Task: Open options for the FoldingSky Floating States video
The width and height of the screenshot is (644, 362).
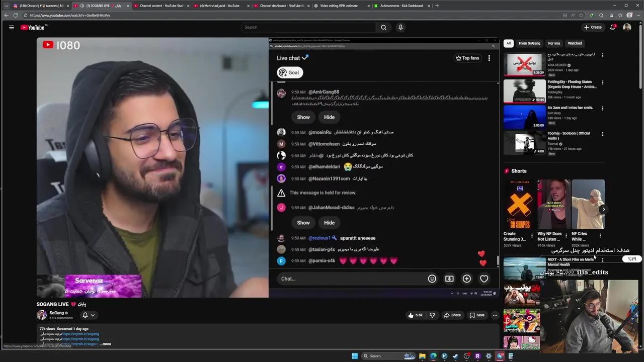Action: [x=602, y=82]
